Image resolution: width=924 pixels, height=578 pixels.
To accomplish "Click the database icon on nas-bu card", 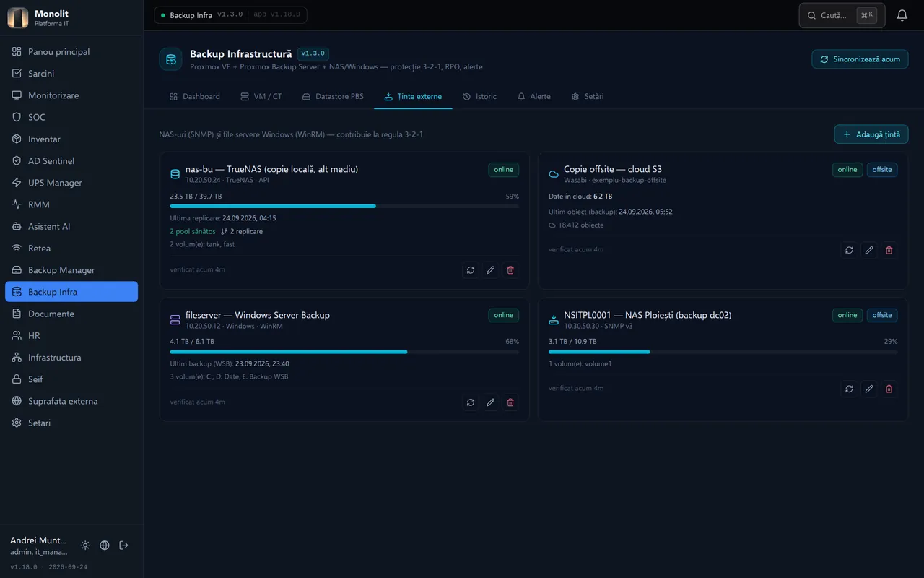I will click(x=175, y=174).
